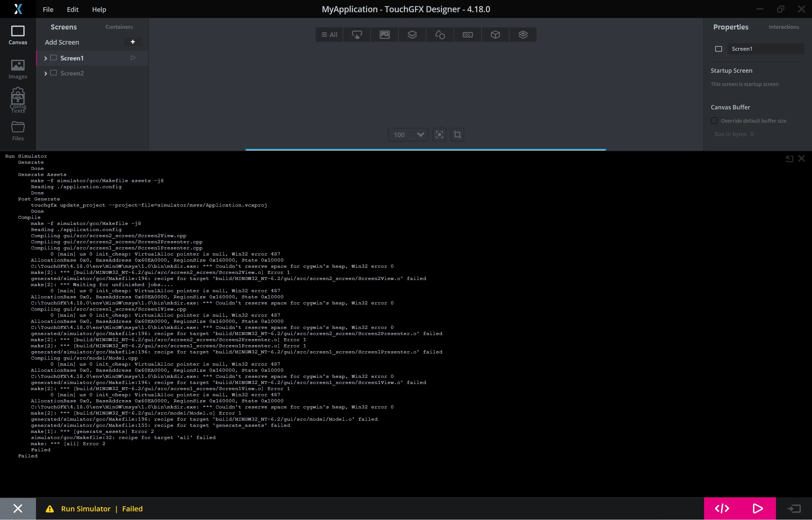Restore the TouchGFX Designer window size

tap(780, 9)
